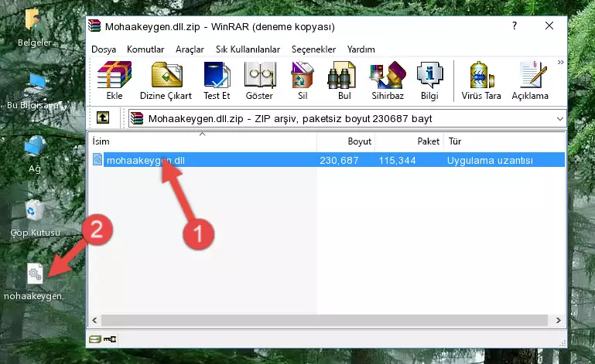
Task: Sort by the Paket column header
Action: tap(409, 141)
